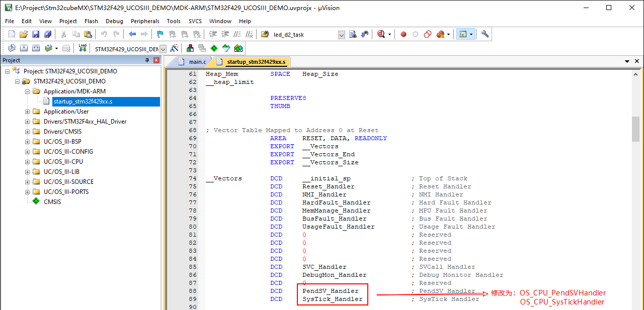Open a file with the folder icon

click(23, 34)
